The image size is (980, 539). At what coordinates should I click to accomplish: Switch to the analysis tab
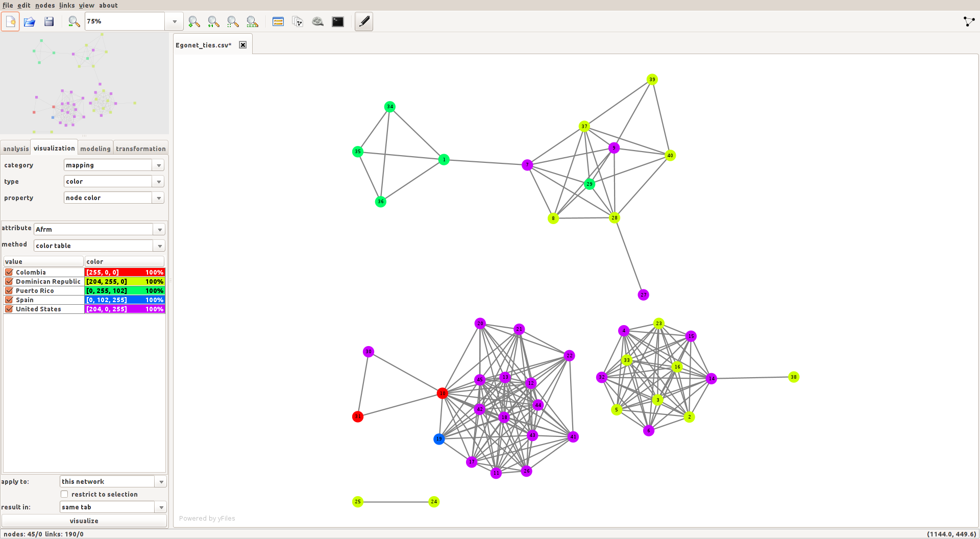click(16, 149)
